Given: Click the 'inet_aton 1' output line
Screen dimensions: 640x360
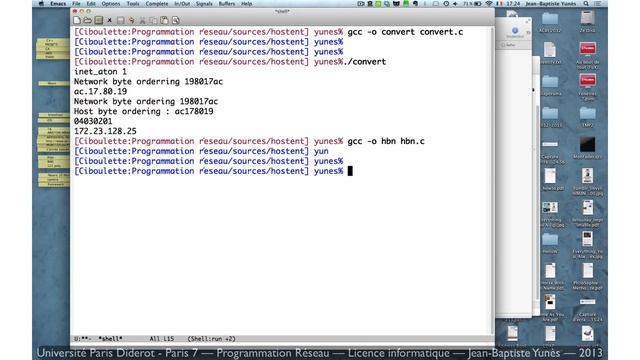Looking at the screenshot, I should (x=100, y=71).
